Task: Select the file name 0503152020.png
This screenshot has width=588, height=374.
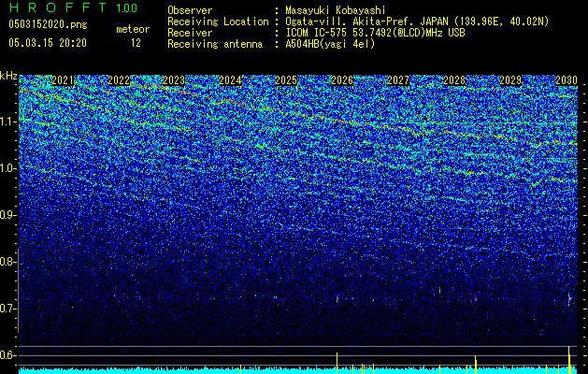Action: (48, 24)
